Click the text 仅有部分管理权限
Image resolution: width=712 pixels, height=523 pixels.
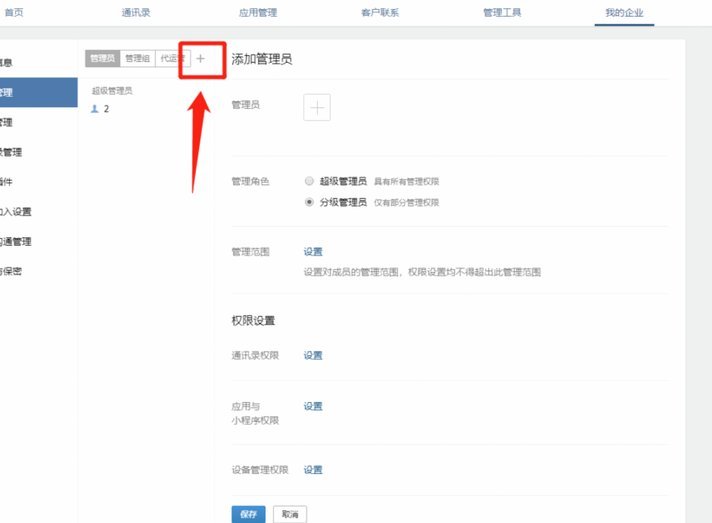click(x=406, y=202)
